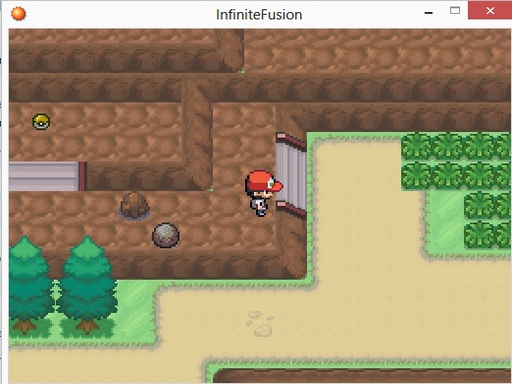Click the orange InfiniteFusion app icon
Screen dimensions: 512x384
18,14
